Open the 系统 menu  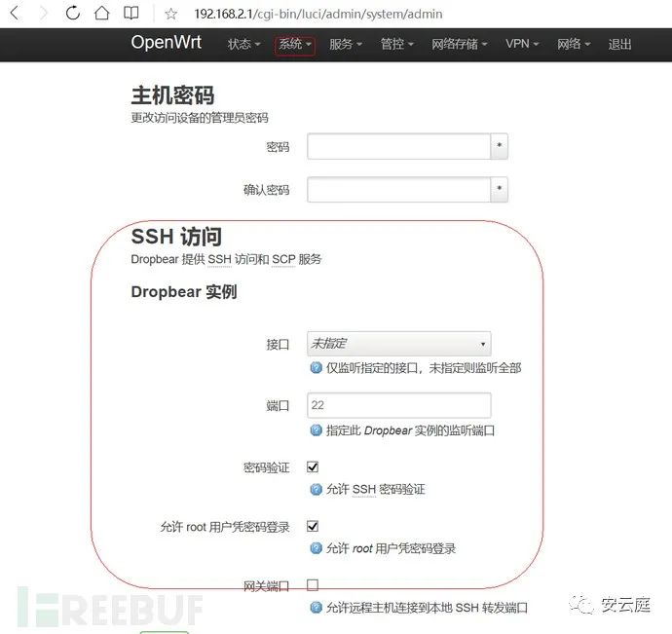295,44
